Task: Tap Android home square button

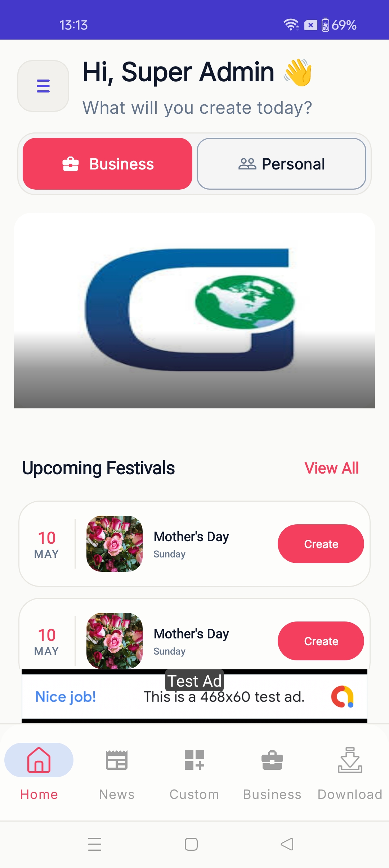Action: pos(191,844)
